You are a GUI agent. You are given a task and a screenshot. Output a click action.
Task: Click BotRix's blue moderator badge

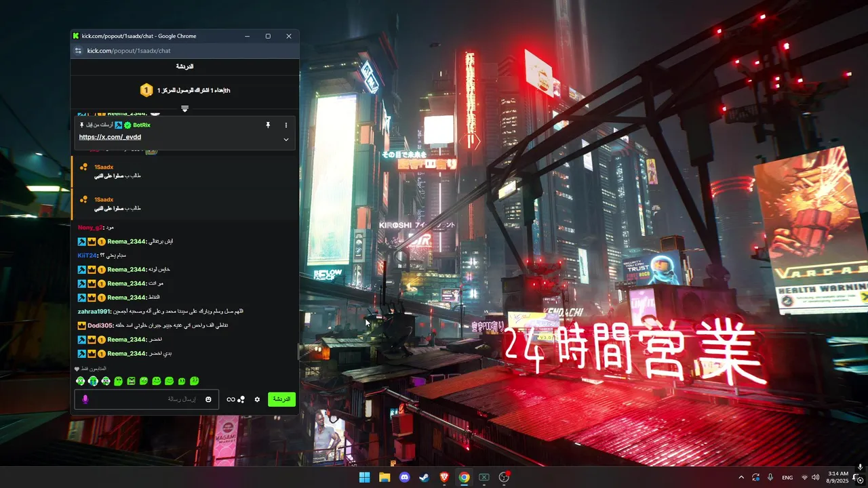tap(119, 125)
